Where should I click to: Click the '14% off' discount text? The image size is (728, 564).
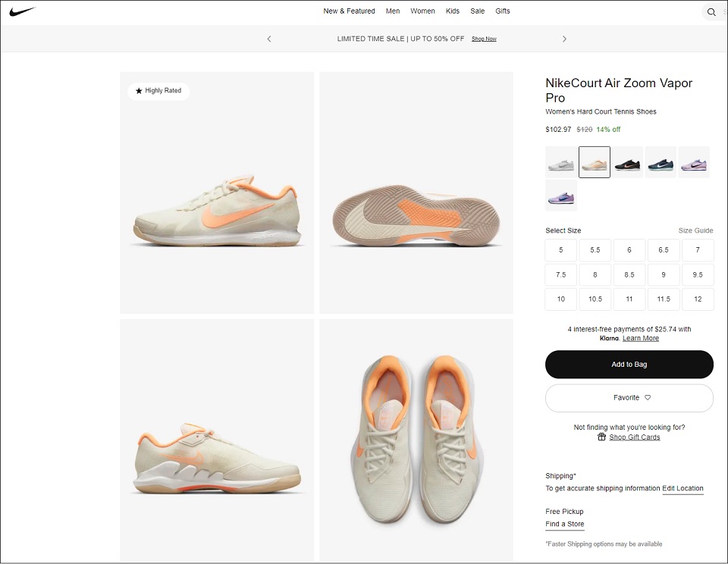coord(608,130)
